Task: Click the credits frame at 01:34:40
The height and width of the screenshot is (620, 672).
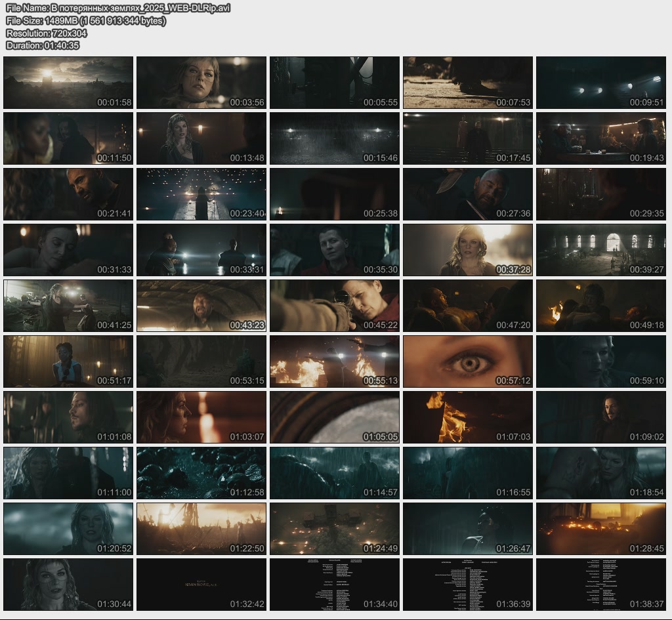Action: pyautogui.click(x=335, y=585)
